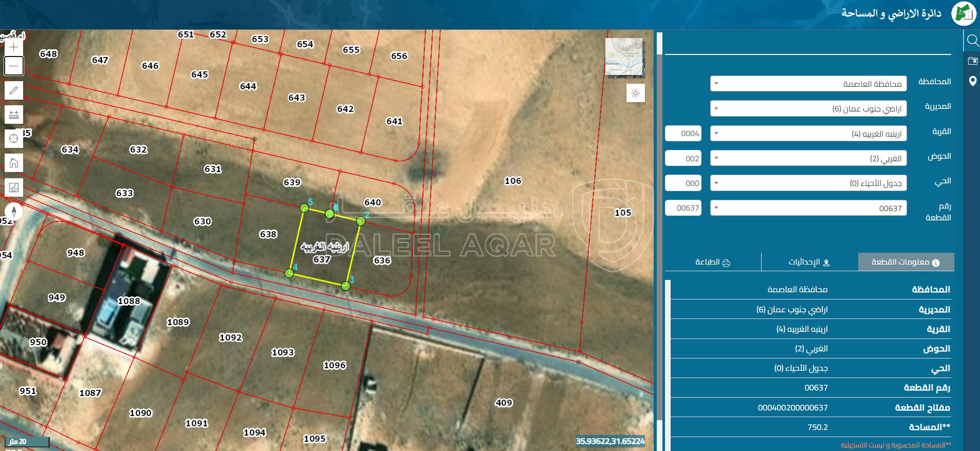Open the parcel number 00637 dropdown
Screen dimensions: 980x451
[x=808, y=208]
